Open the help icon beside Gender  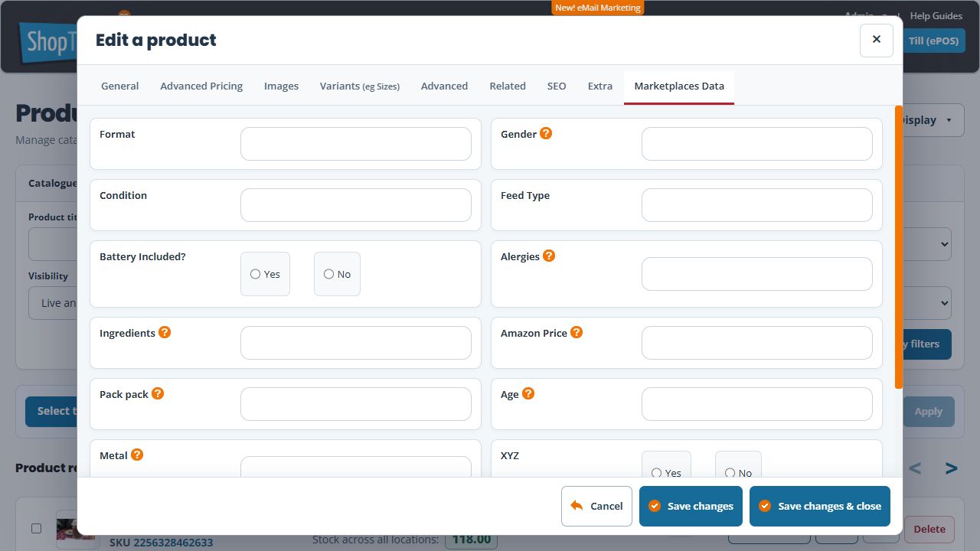(x=546, y=133)
